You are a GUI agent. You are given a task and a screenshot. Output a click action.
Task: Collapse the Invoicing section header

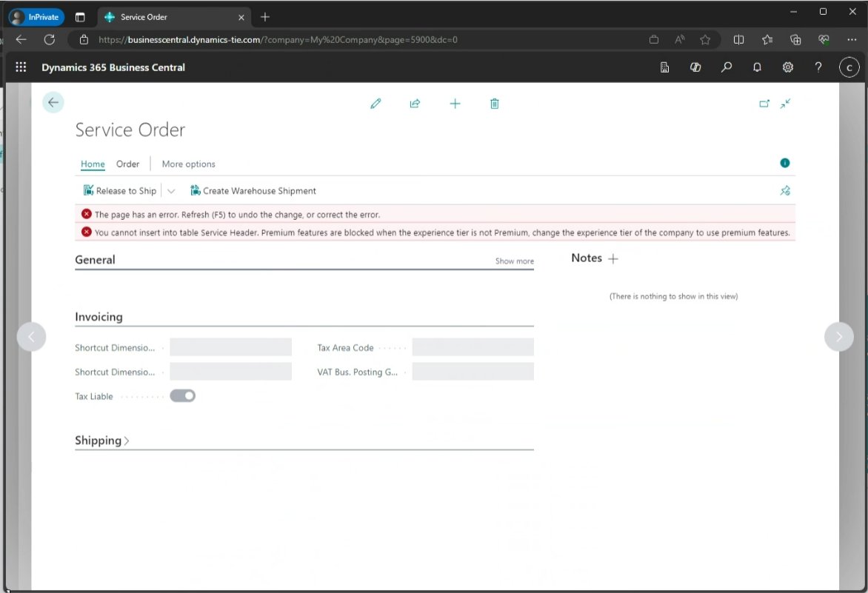coord(99,316)
